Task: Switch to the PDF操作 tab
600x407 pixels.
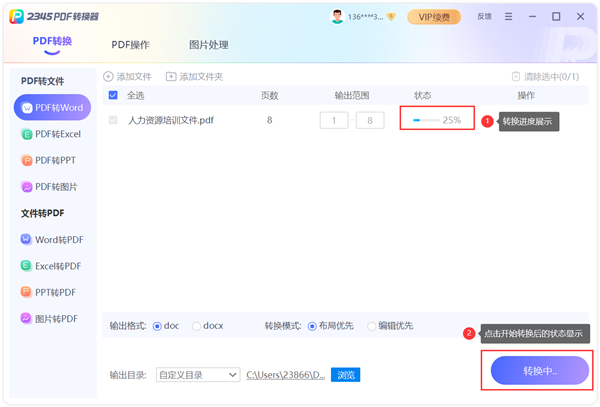Action: pos(130,45)
